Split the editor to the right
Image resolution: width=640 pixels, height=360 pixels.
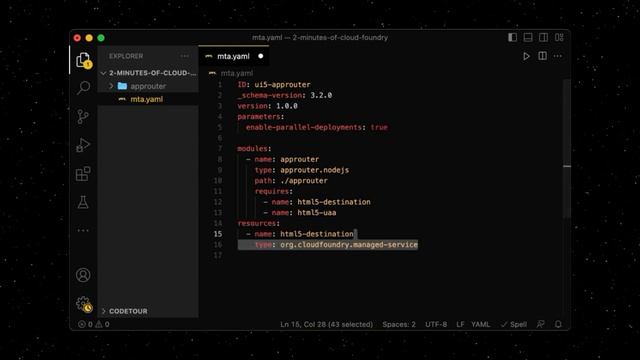[542, 56]
